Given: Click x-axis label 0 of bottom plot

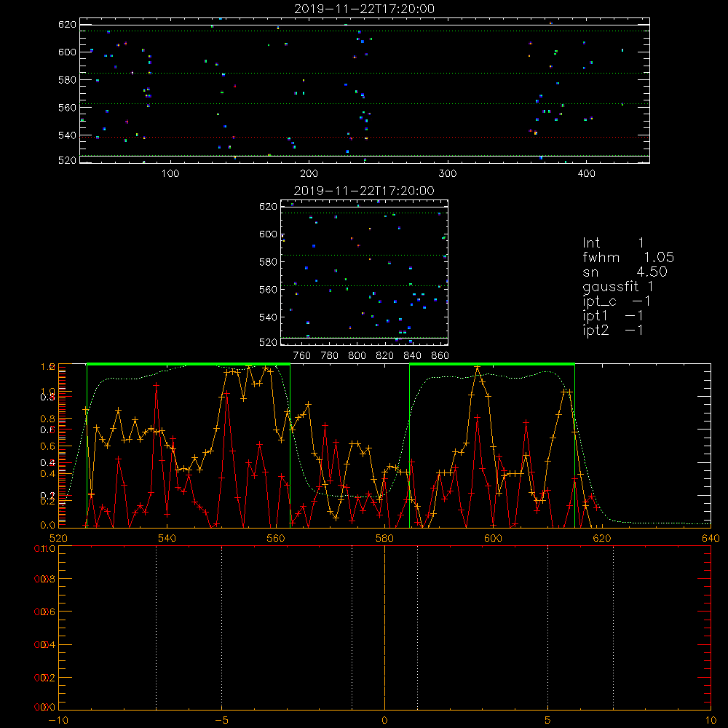Looking at the screenshot, I should [x=384, y=720].
